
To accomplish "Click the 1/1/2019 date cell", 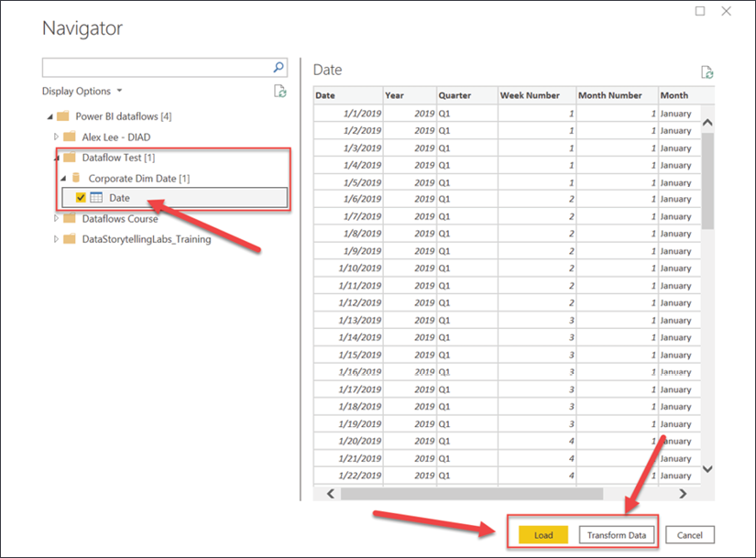I will pyautogui.click(x=348, y=114).
